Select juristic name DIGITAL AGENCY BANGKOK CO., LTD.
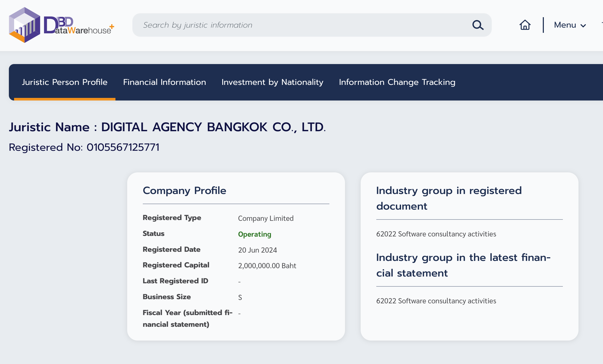 click(x=213, y=127)
